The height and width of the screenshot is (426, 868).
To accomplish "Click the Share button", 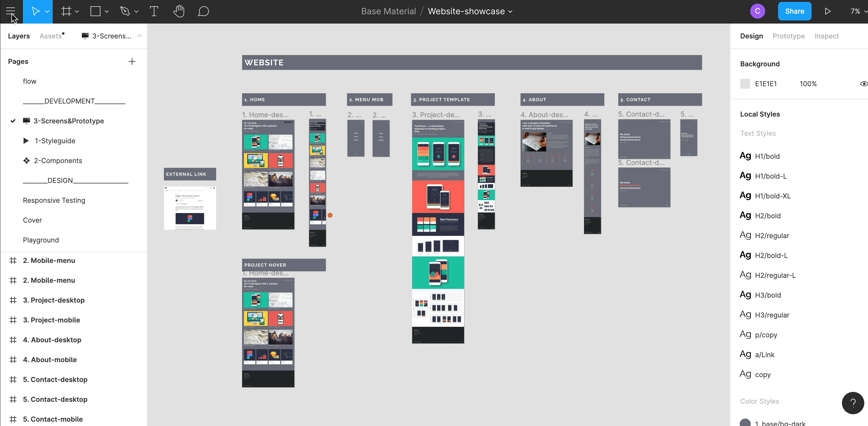I will (795, 11).
